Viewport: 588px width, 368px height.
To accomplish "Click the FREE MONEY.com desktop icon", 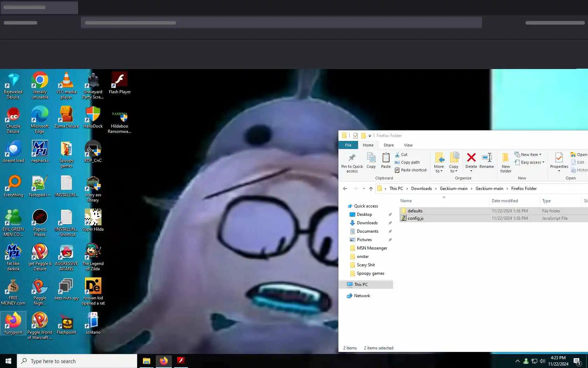I will tap(13, 292).
